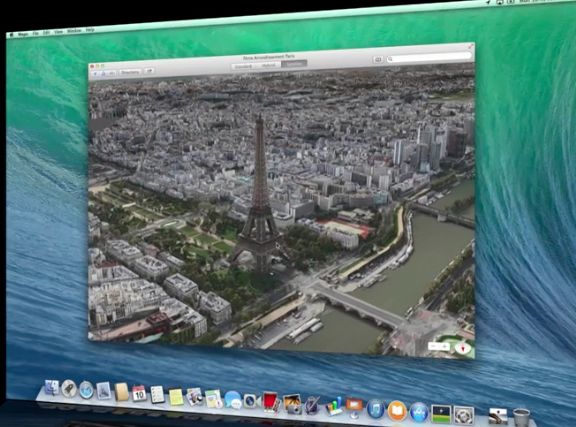Zoom out with the minus button
Viewport: 576px width, 427px height.
tap(434, 346)
